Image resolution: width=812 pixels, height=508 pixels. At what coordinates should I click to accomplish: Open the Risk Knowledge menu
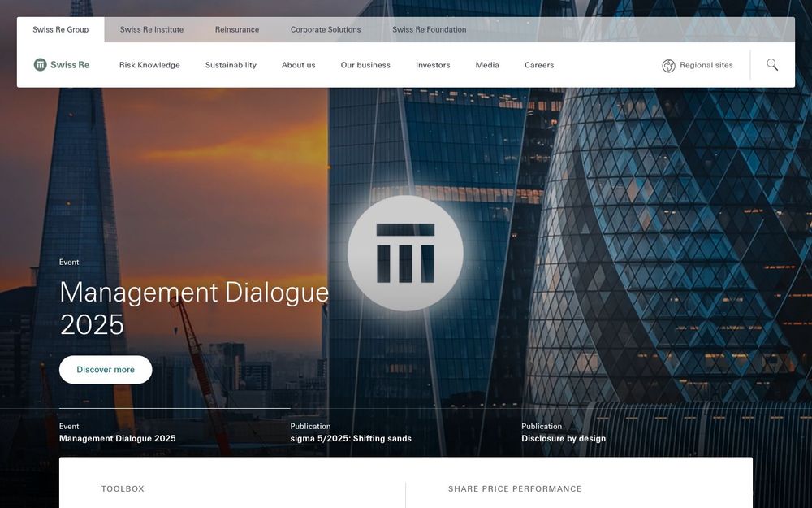coord(149,63)
